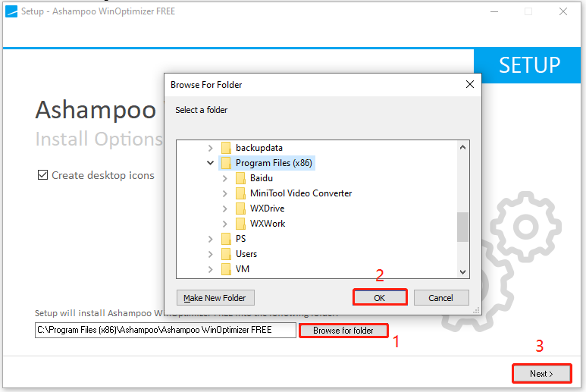
Task: Collapse the Program Files (x86) folder
Action: pyautogui.click(x=211, y=163)
